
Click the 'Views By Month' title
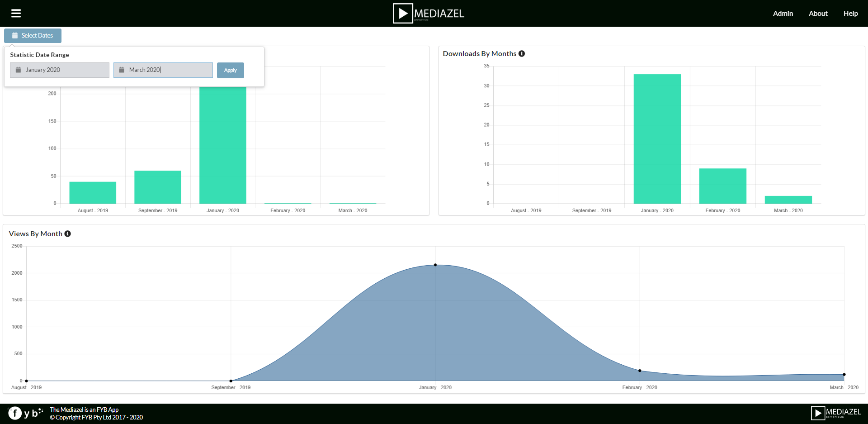[x=36, y=233]
